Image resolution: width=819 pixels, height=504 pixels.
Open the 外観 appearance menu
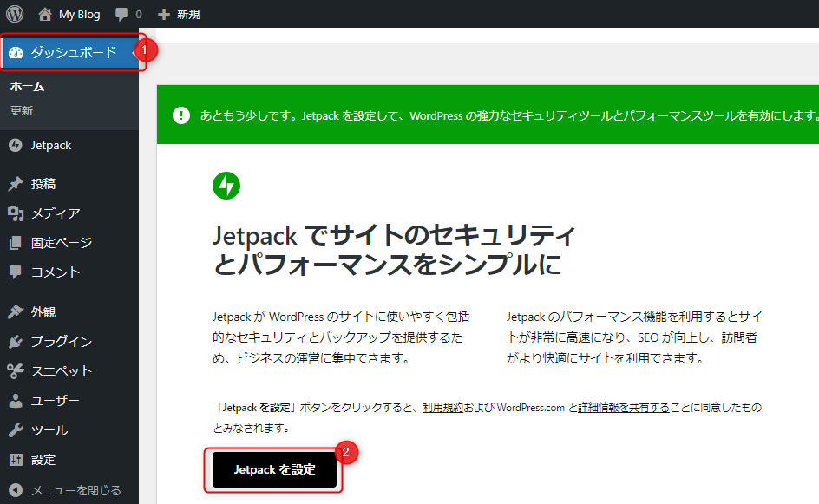pyautogui.click(x=43, y=311)
